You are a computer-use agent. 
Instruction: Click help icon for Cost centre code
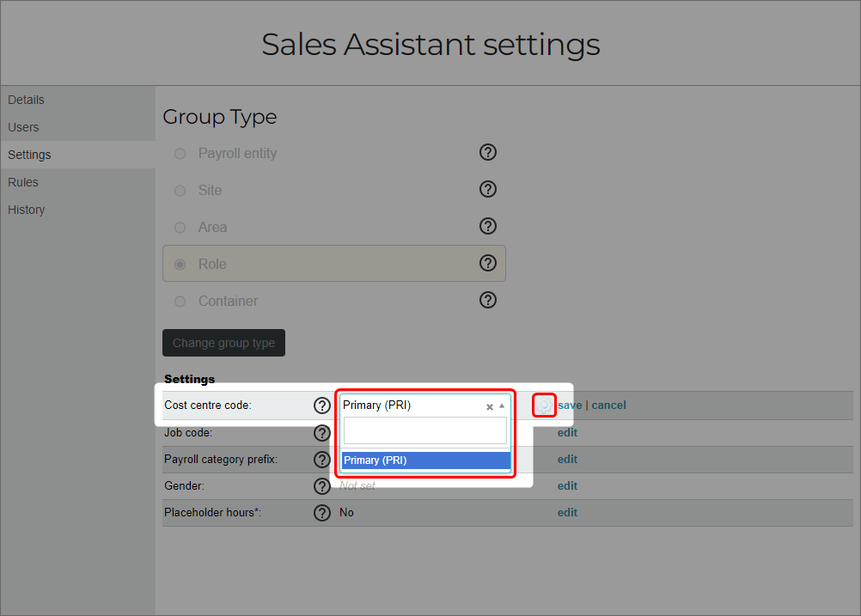[321, 405]
